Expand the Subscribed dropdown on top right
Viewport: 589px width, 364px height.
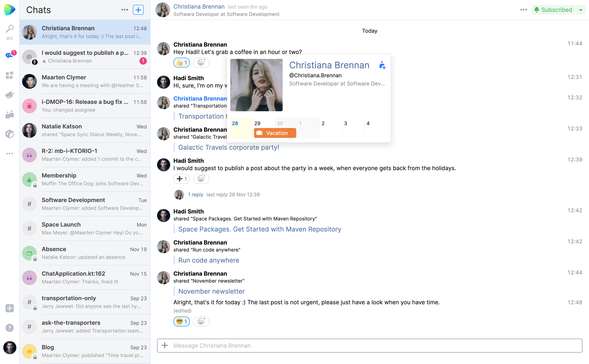coord(581,9)
